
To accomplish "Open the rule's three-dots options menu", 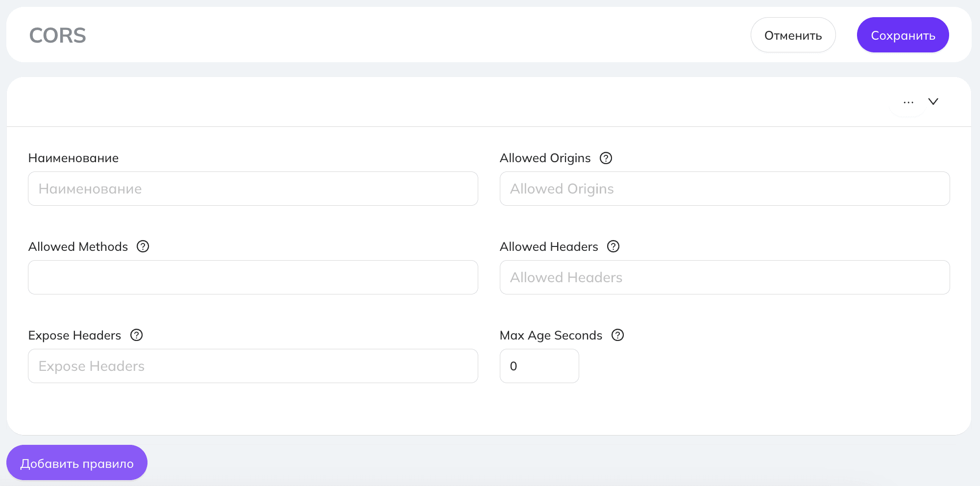I will (908, 102).
